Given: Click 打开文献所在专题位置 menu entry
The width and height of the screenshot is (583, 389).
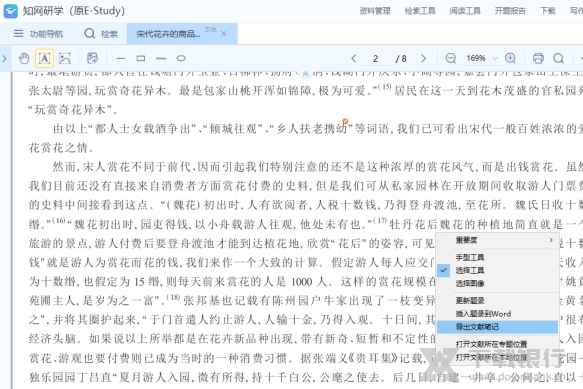Looking at the screenshot, I should (497, 344).
